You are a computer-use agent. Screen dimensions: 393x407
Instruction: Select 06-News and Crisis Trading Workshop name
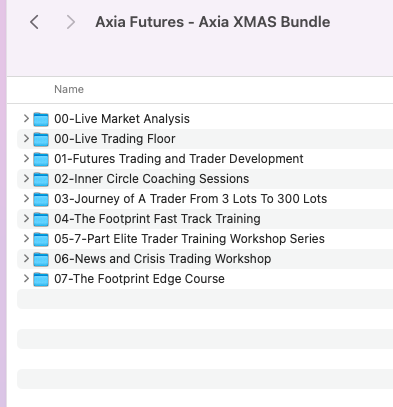point(163,259)
